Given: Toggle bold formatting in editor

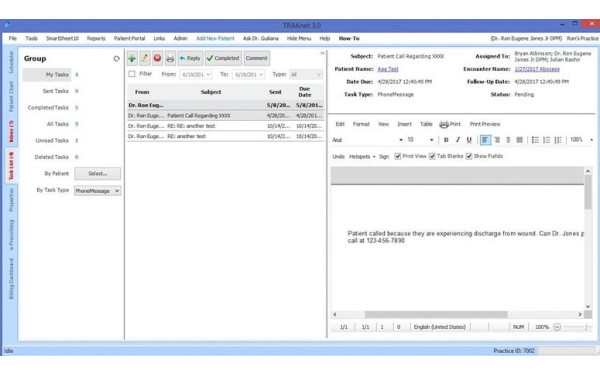Looking at the screenshot, I should 446,140.
